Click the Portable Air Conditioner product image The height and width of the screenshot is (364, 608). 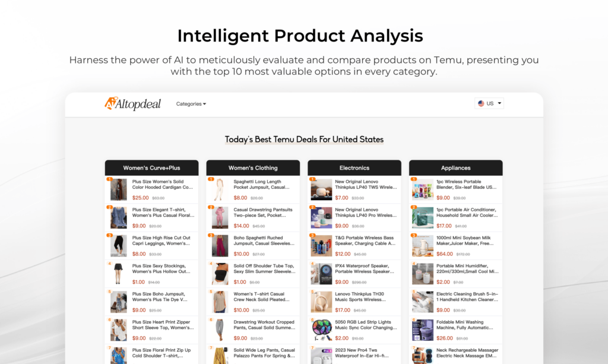[423, 217]
